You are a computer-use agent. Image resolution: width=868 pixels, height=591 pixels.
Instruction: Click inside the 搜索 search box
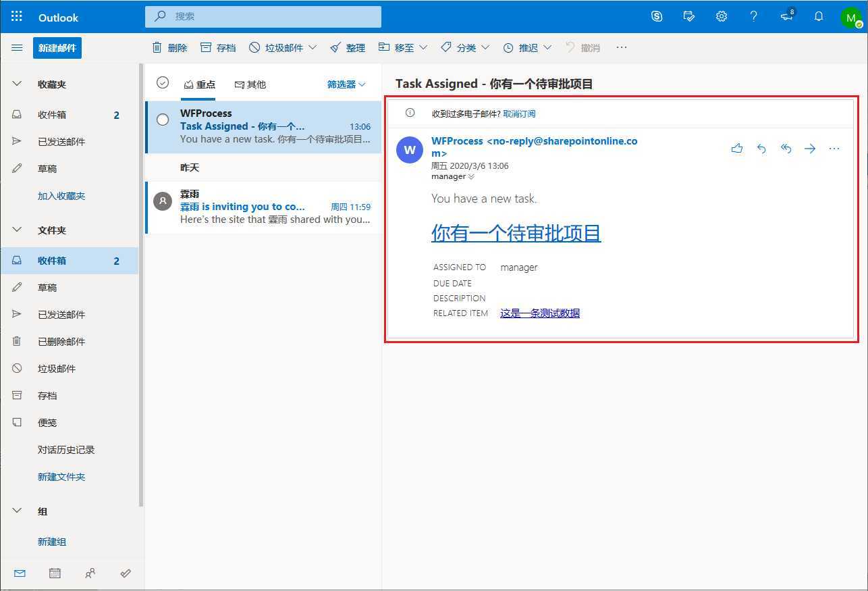click(x=263, y=16)
